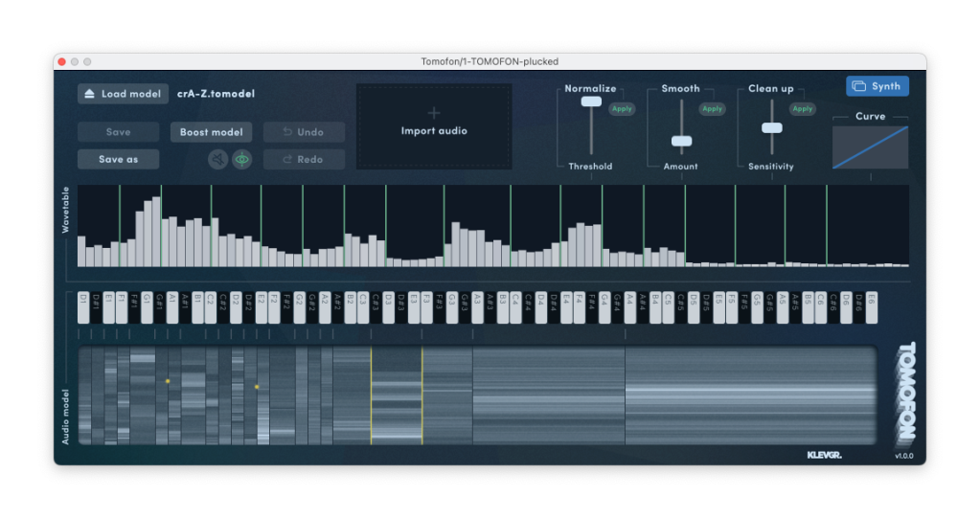Click the KLEVGR. logo

click(x=824, y=455)
